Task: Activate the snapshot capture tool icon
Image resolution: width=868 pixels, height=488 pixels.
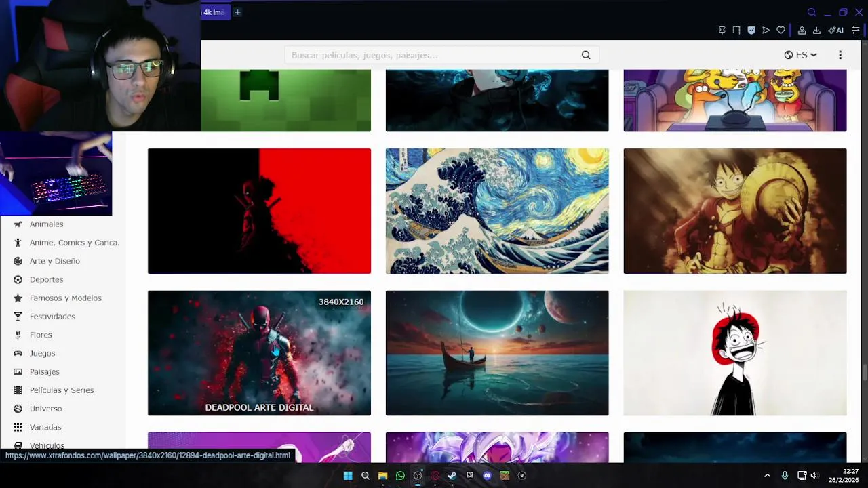Action: (736, 30)
